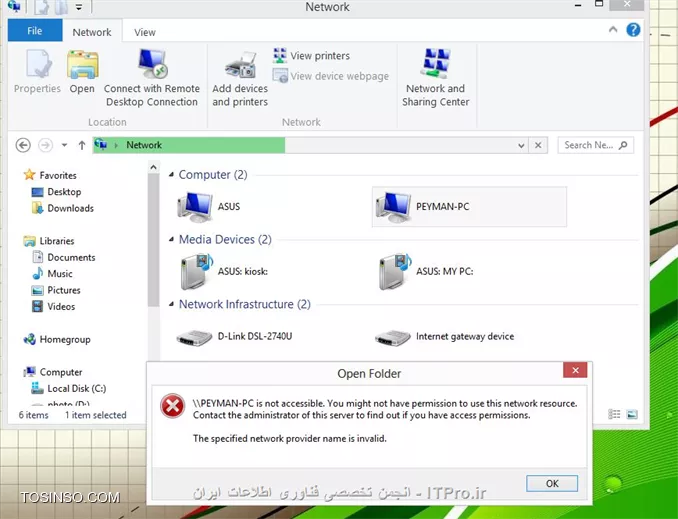Click 'The specified network provider name is invalid.' text
The image size is (678, 519).
click(290, 439)
